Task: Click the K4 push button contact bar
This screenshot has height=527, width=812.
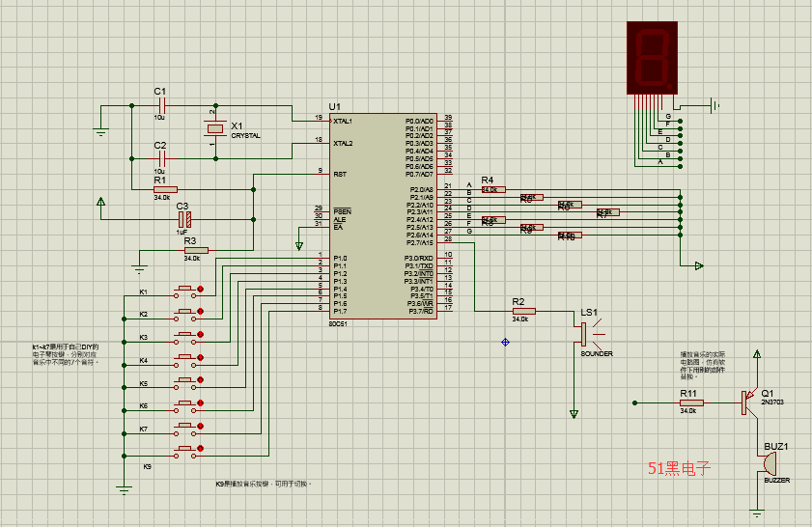Action: coord(185,355)
